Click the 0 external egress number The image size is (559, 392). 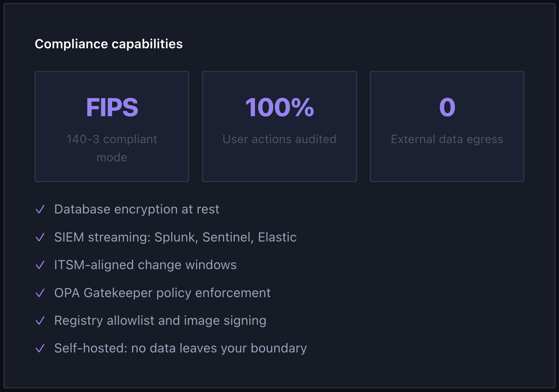point(447,107)
